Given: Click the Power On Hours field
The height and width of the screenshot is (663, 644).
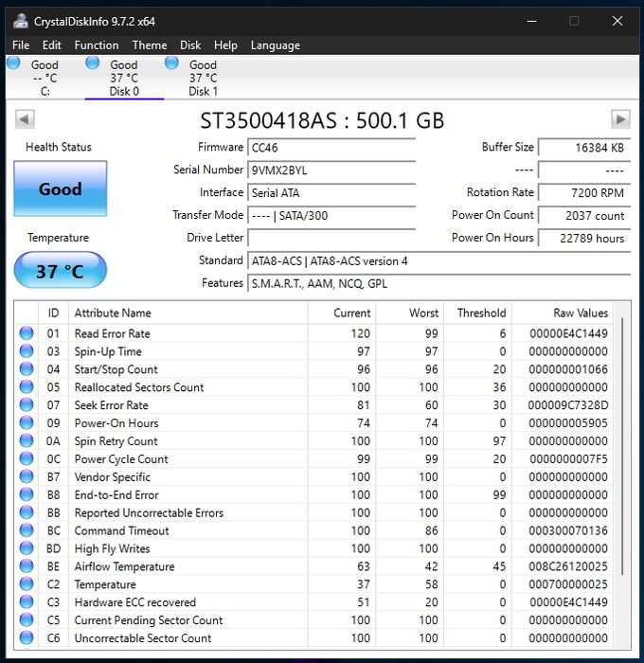Looking at the screenshot, I should [584, 238].
